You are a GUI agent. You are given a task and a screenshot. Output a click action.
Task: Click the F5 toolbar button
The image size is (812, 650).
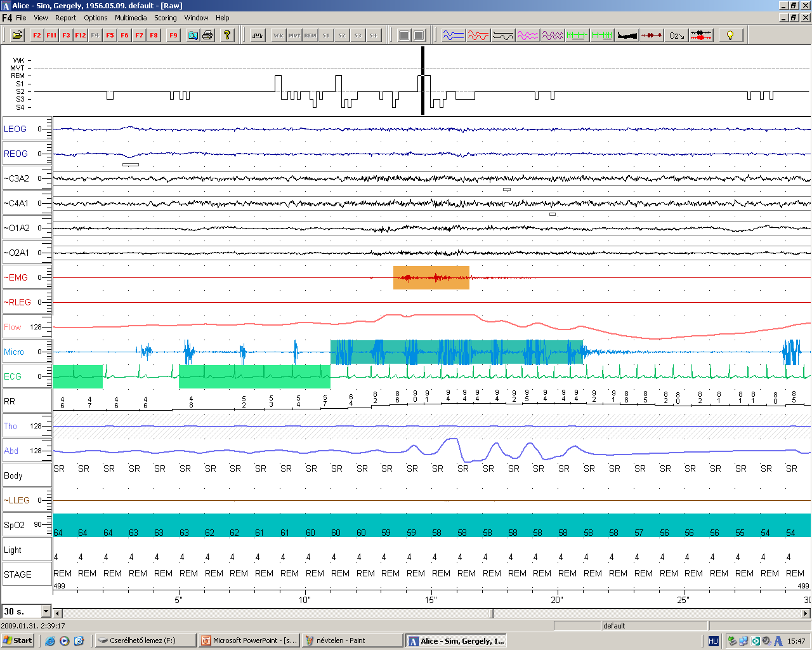(x=110, y=36)
